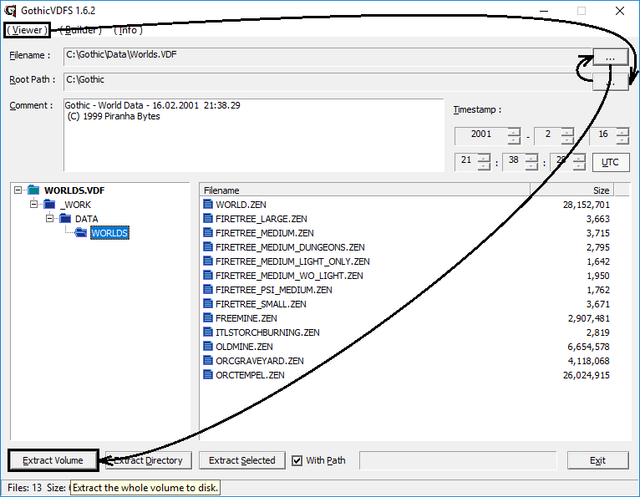Click the Extract Selected button
The height and width of the screenshot is (497, 640).
pyautogui.click(x=242, y=460)
